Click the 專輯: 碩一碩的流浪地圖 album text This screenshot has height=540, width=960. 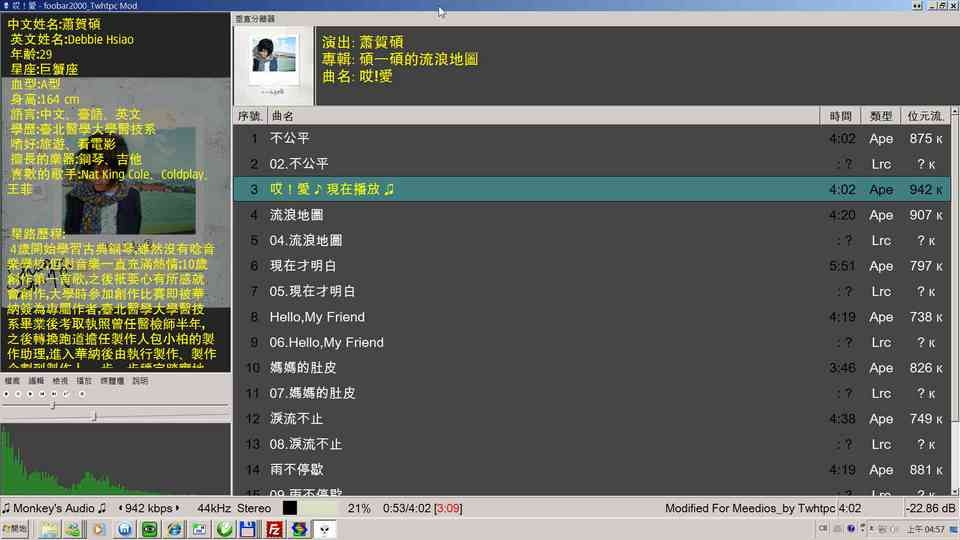click(x=400, y=59)
